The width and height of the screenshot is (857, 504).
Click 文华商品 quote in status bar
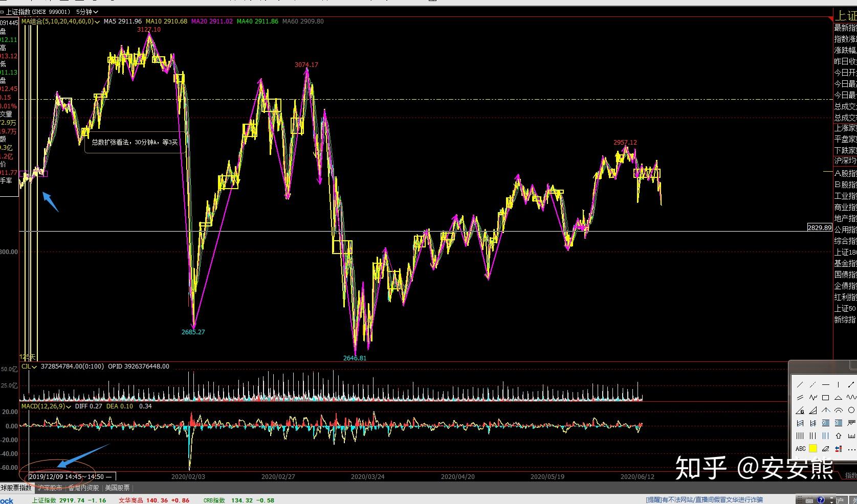(153, 500)
